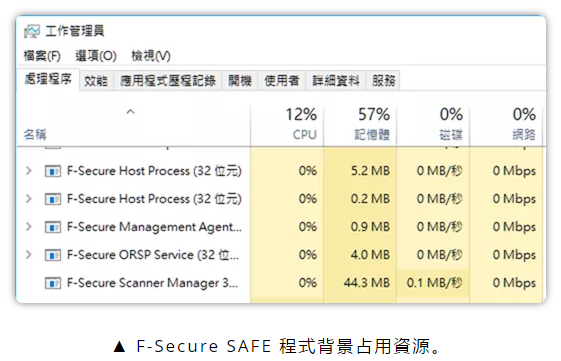The height and width of the screenshot is (361, 561).
Task: Click the F-Secure Scanner Manager process icon
Action: [53, 283]
